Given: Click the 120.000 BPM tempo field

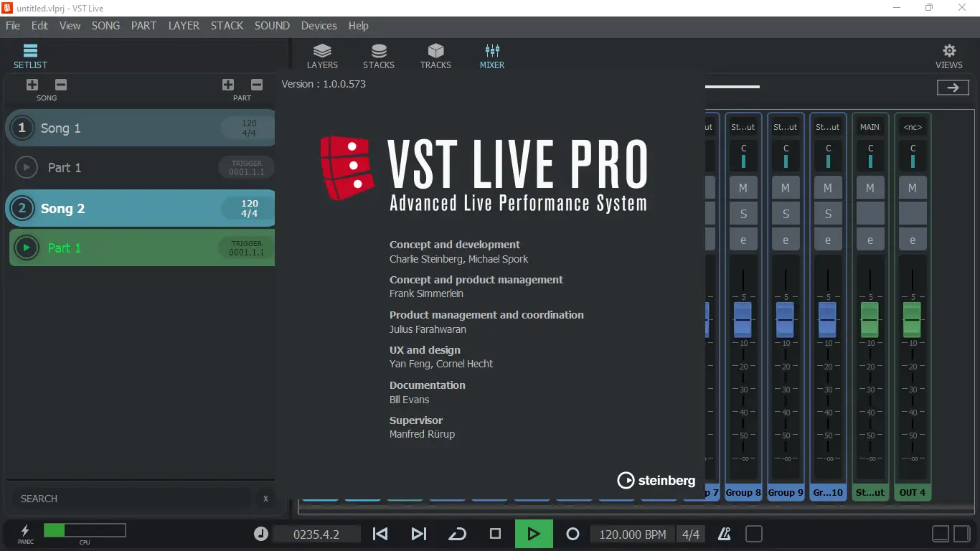Looking at the screenshot, I should 633,534.
